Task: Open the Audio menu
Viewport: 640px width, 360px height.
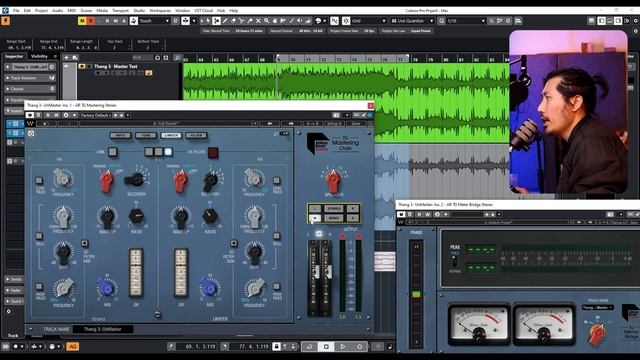Action: 58,11
